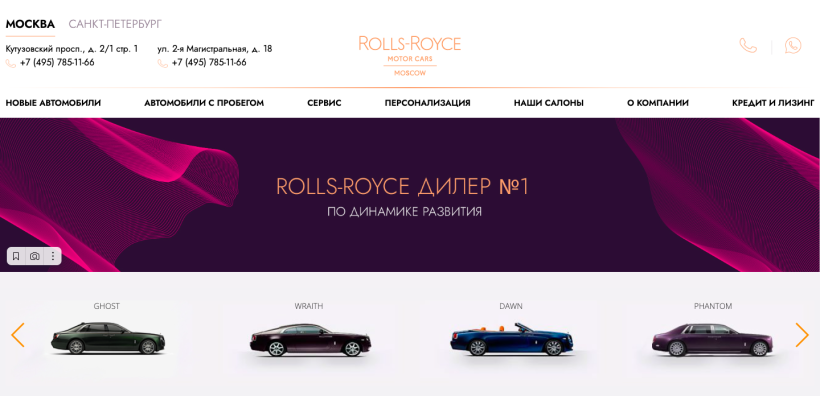Click the phone icon beside the Кутузовский number
This screenshot has height=396, width=820.
pyautogui.click(x=10, y=63)
